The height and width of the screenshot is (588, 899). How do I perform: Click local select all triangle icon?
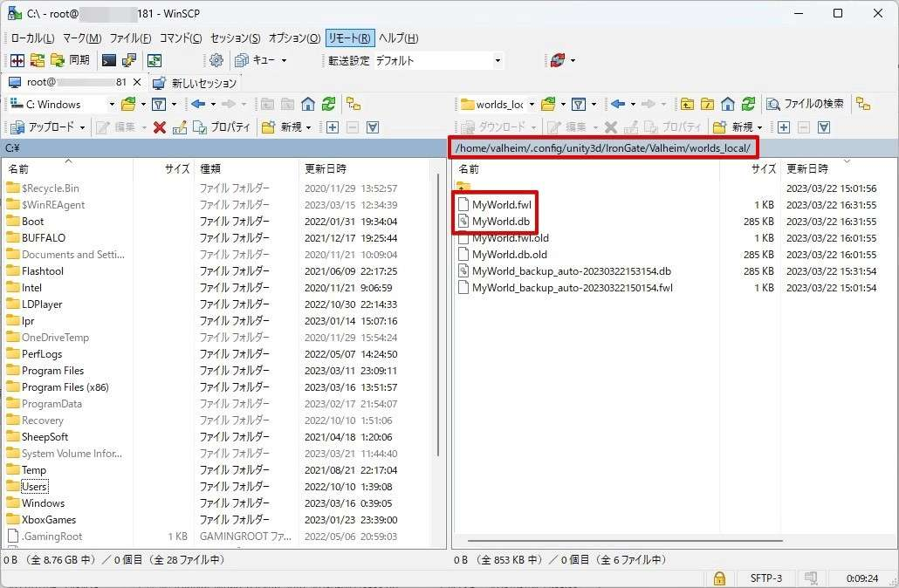coord(373,127)
